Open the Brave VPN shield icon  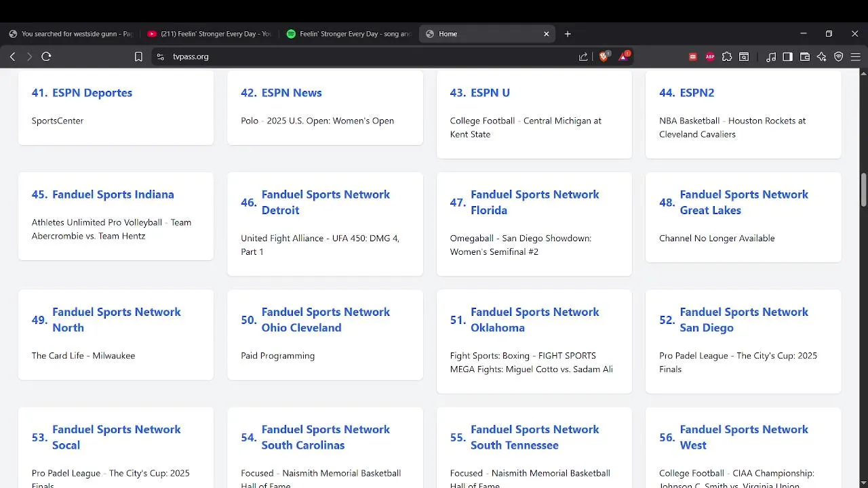click(x=839, y=57)
